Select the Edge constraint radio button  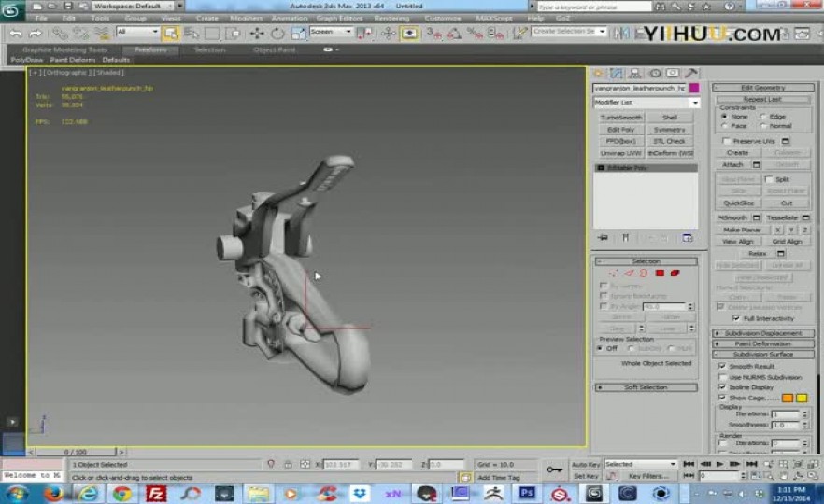pos(762,116)
